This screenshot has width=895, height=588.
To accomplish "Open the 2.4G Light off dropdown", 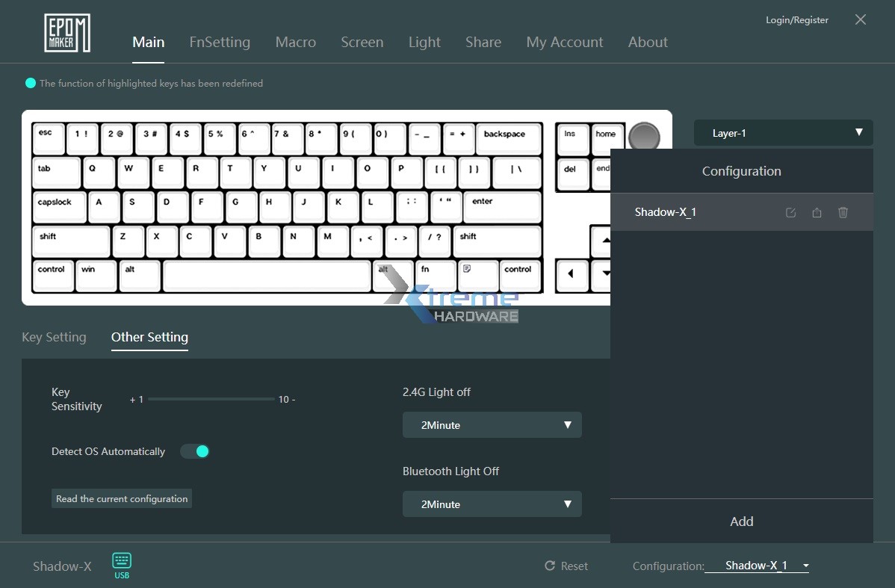I will (x=492, y=425).
